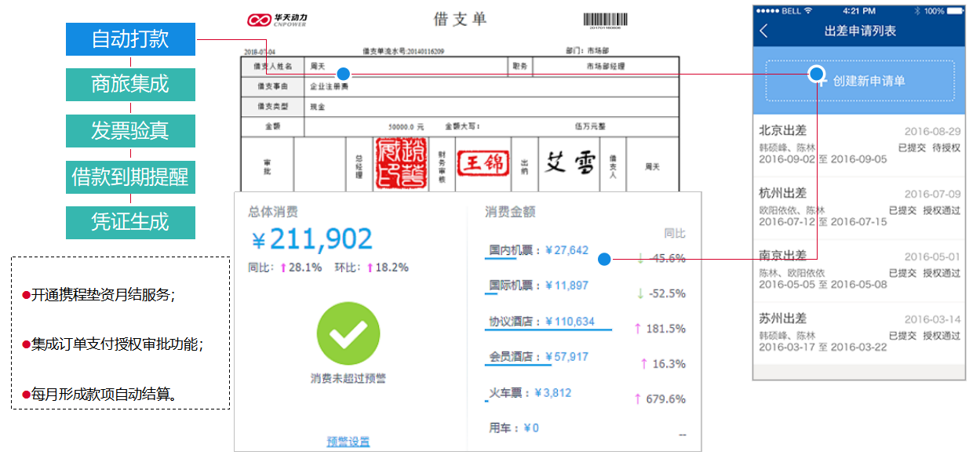Screen dimensions: 980x455
Task: Open the 北京出差 application entry
Action: tap(859, 145)
